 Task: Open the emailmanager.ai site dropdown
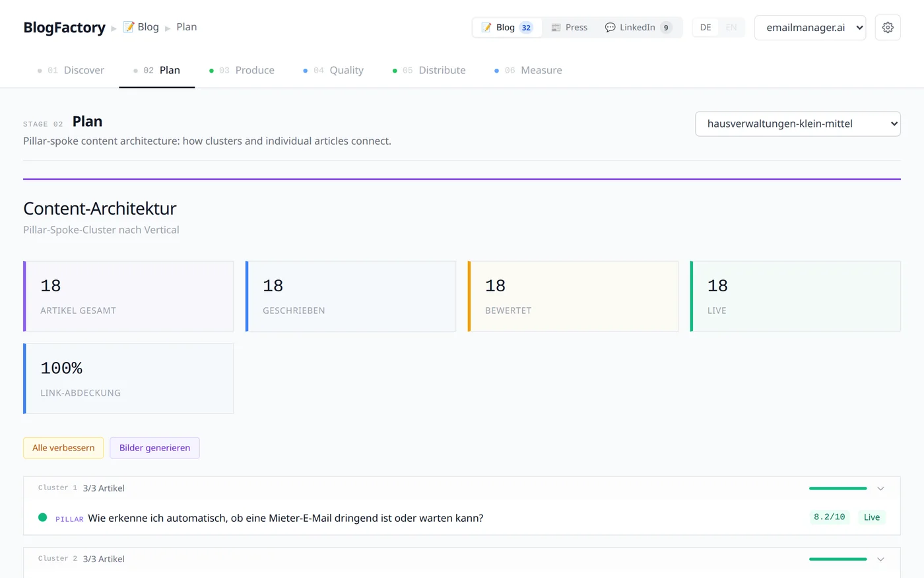coord(810,28)
